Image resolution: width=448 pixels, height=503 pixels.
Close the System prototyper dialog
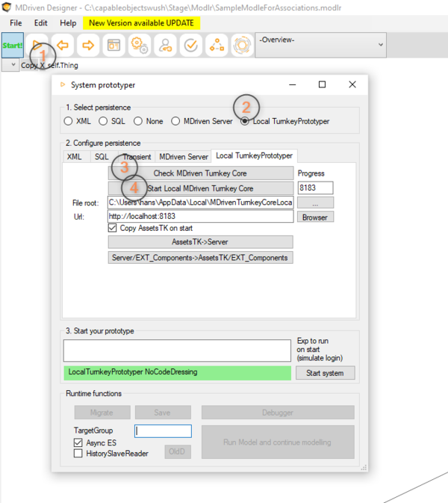click(x=352, y=84)
